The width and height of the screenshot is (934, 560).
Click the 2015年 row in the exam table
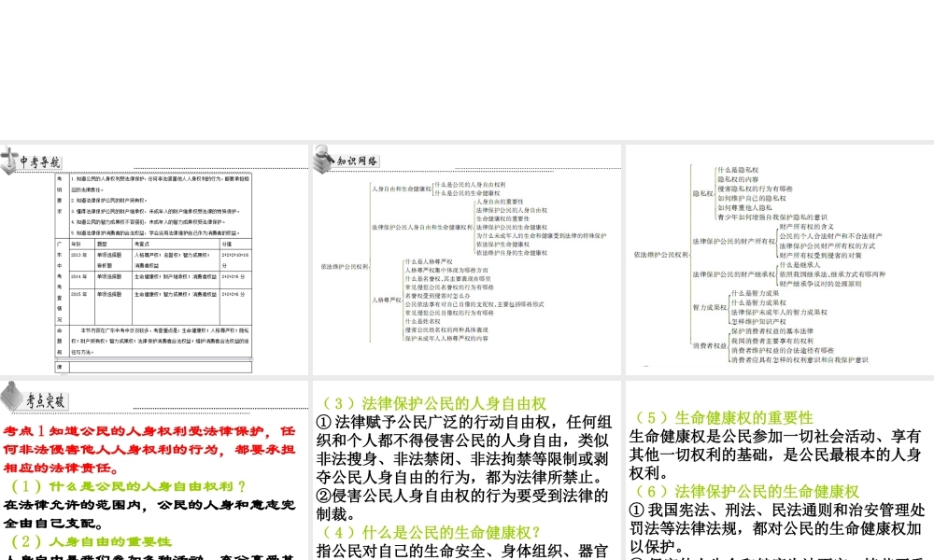tap(161, 306)
